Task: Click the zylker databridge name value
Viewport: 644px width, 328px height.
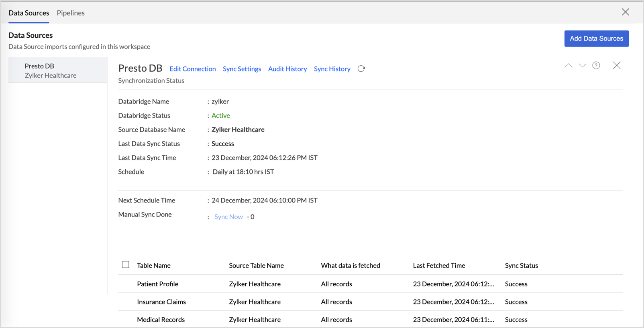Action: click(220, 101)
